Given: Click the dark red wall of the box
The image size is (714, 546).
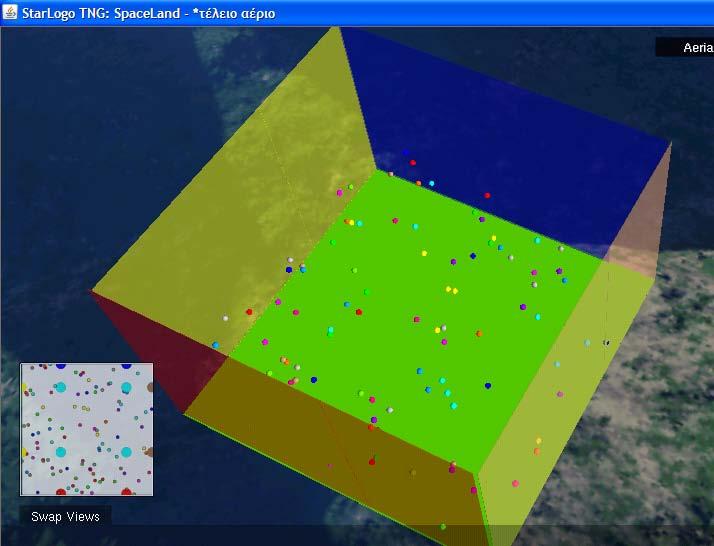Looking at the screenshot, I should click(x=168, y=351).
